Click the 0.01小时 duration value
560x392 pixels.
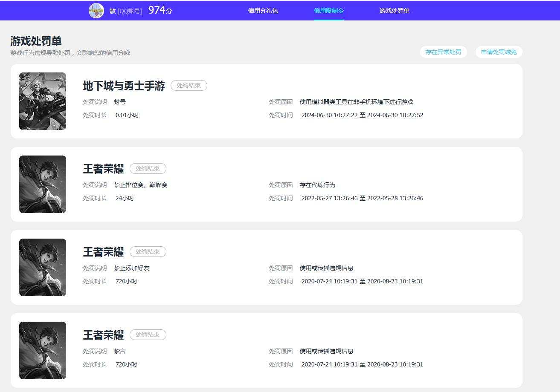click(x=127, y=115)
